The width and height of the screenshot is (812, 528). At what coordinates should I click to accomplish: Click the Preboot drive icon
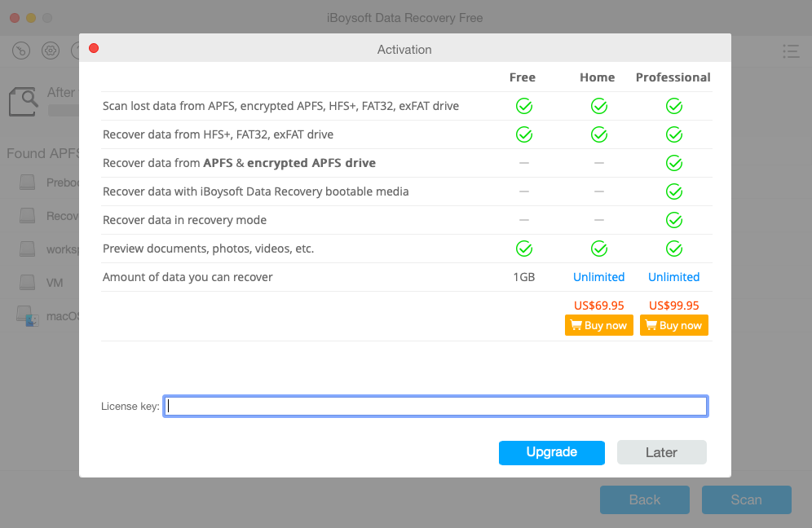tap(29, 183)
